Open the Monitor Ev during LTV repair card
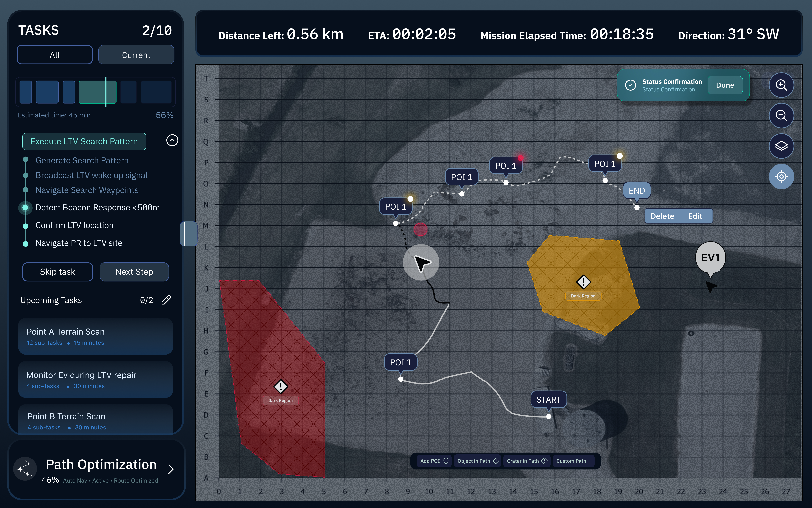The image size is (812, 508). tap(96, 380)
